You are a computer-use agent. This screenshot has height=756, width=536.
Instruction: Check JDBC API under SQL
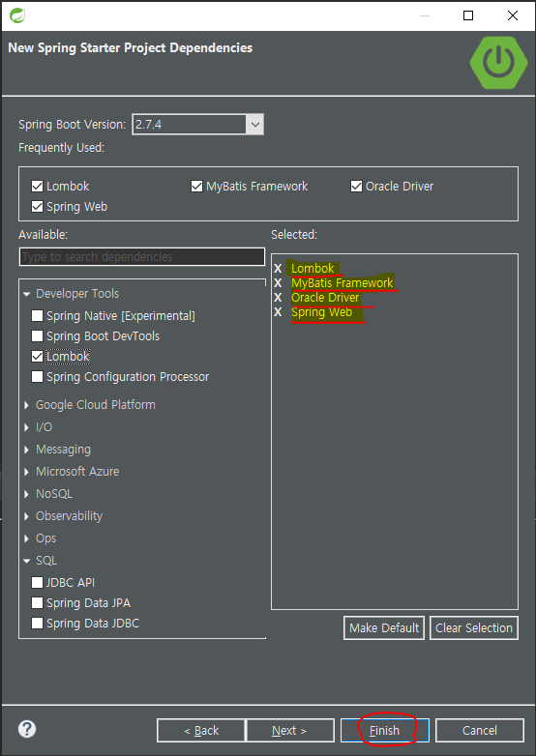(37, 582)
